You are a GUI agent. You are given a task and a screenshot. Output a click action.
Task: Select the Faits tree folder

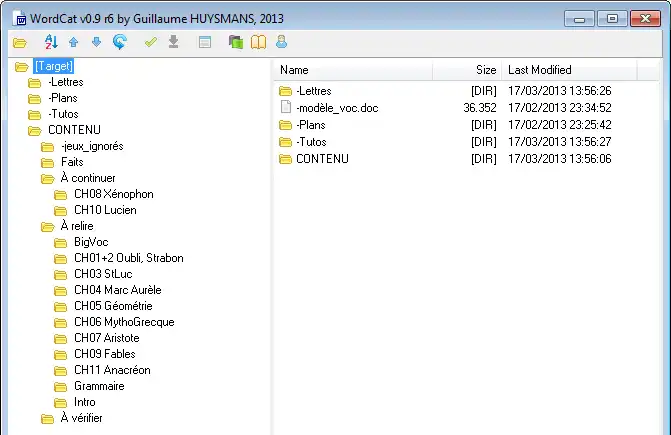click(72, 162)
